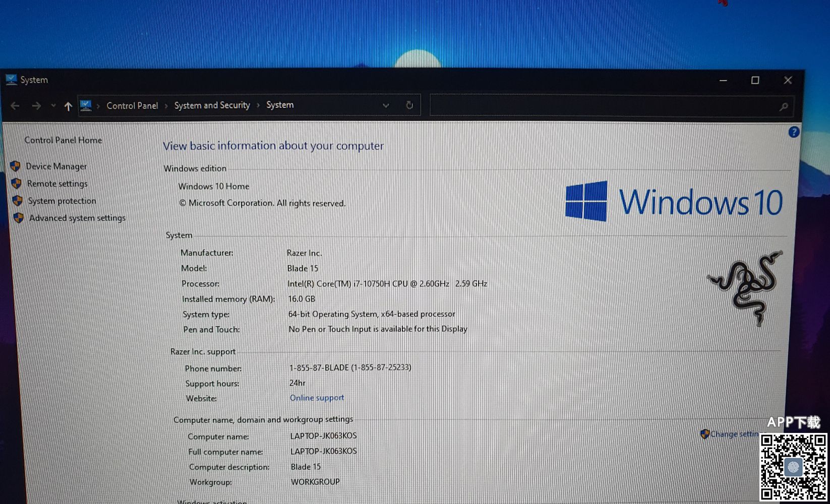Click the Forward navigation arrow
830x504 pixels.
click(x=36, y=106)
